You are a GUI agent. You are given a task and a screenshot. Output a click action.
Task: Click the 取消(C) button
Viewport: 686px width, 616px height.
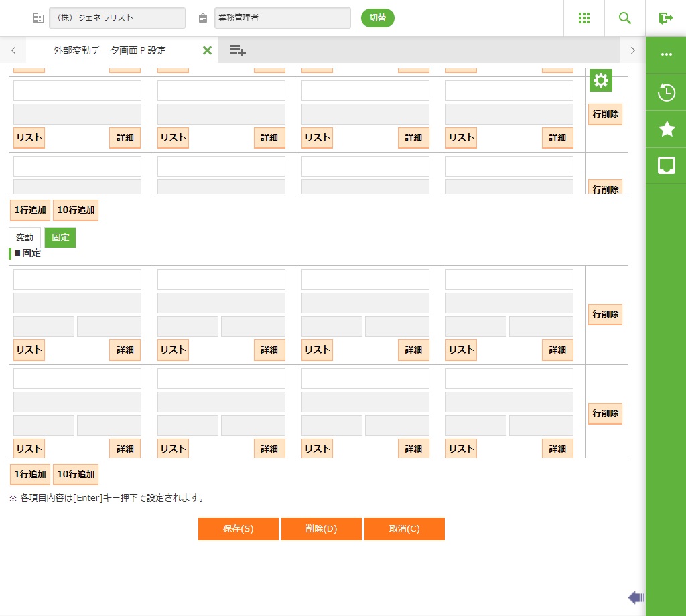tap(404, 529)
